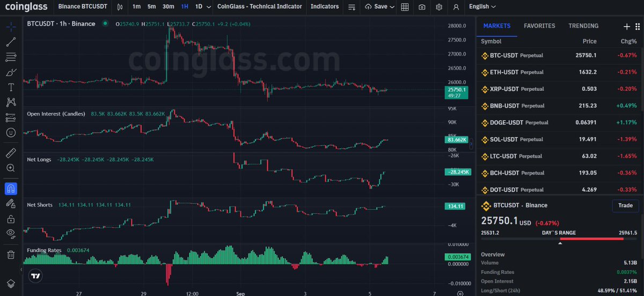Screen dimensions: 644x296
Task: Select the ruler measure tool
Action: coord(11,153)
